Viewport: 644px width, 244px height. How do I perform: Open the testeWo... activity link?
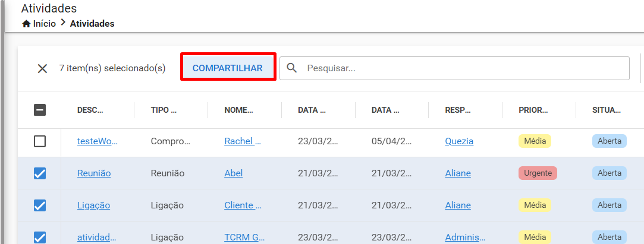[98, 141]
